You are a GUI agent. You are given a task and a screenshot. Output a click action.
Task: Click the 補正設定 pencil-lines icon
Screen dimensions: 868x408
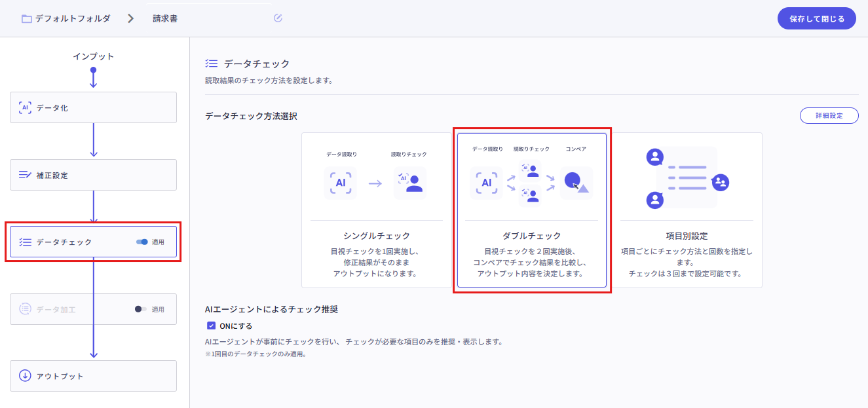pyautogui.click(x=25, y=176)
